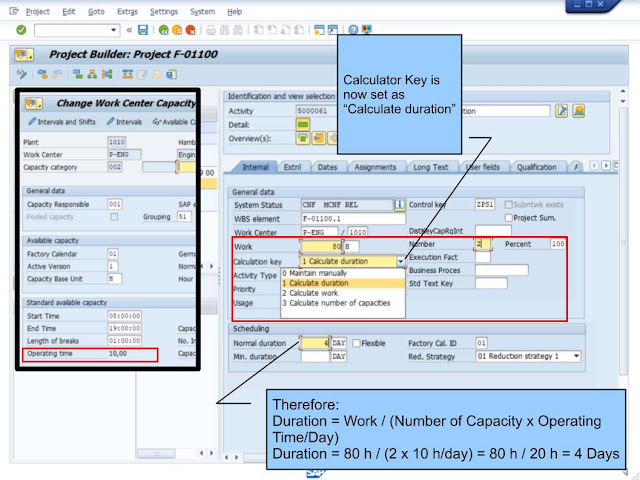Open the command field dropdown
This screenshot has height=480, width=640.
tap(113, 30)
